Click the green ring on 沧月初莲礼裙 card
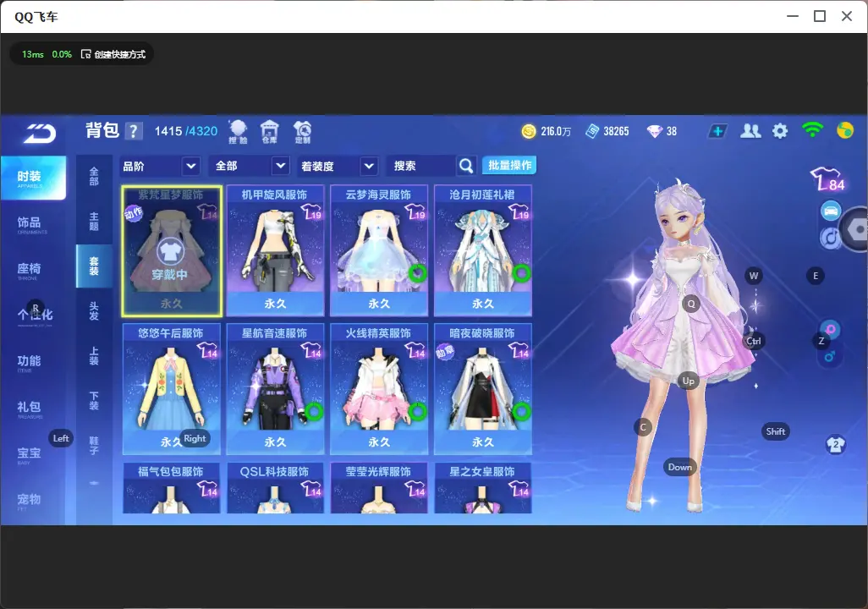Viewport: 868px width, 609px height. [x=521, y=273]
